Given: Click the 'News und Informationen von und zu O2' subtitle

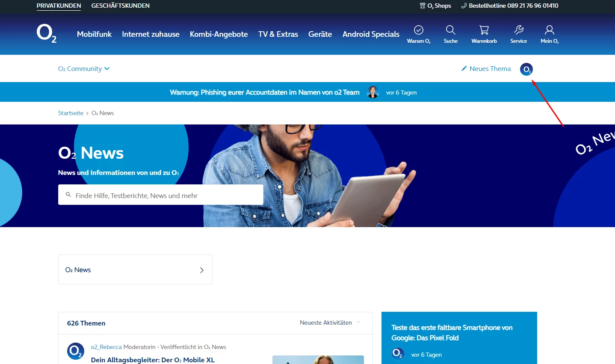Looking at the screenshot, I should pyautogui.click(x=119, y=173).
